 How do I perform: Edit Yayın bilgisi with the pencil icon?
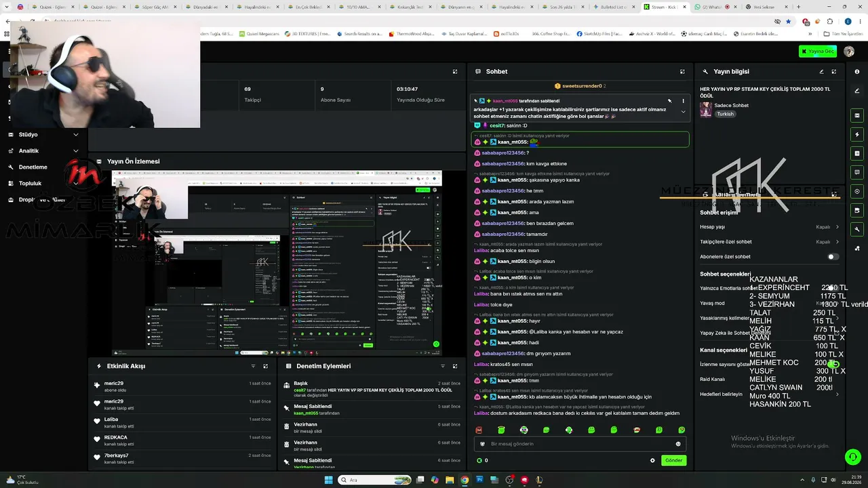point(821,71)
